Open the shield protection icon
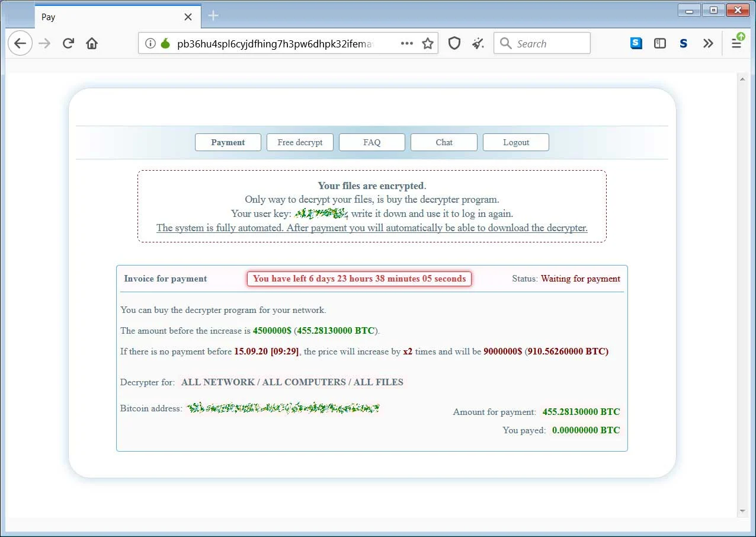The width and height of the screenshot is (756, 537). pos(454,43)
